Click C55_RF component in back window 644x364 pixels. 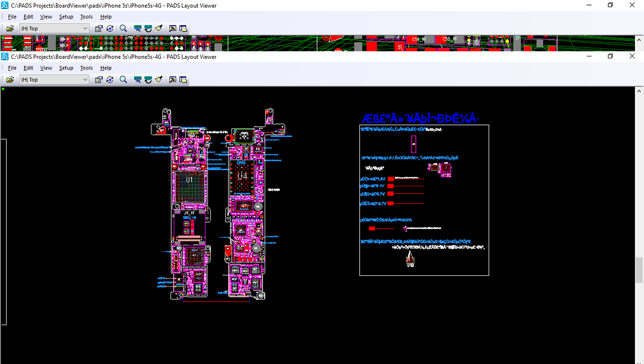click(449, 39)
